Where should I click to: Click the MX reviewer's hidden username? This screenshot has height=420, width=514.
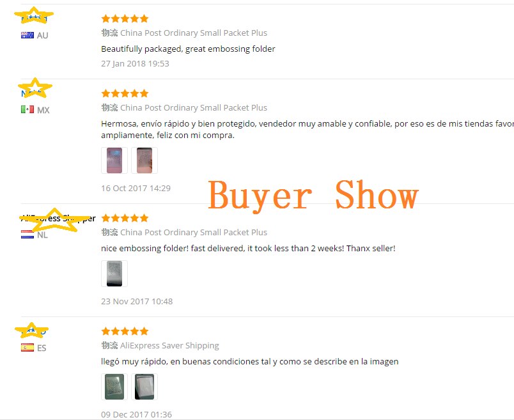pyautogui.click(x=33, y=93)
